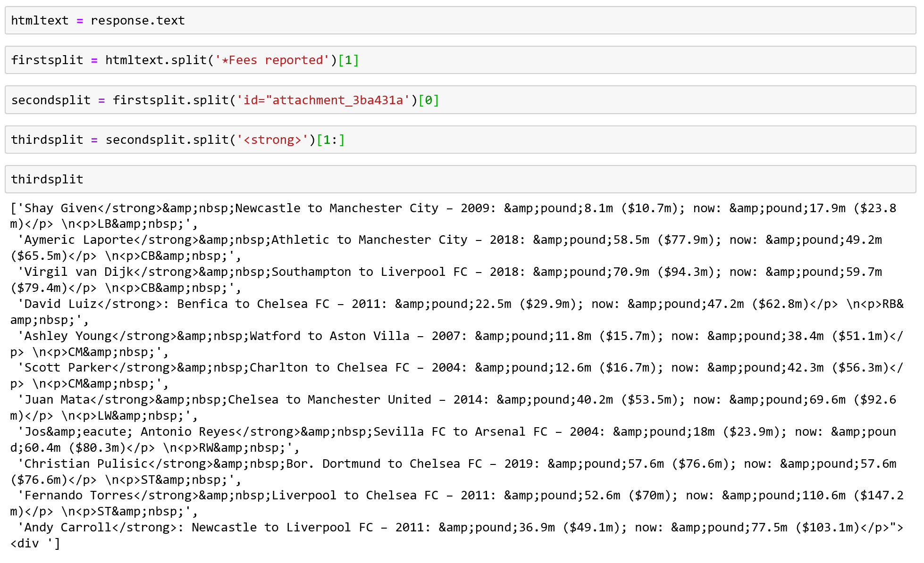The height and width of the screenshot is (563, 924).
Task: Click the Juan Mata output entry
Action: click(x=57, y=400)
